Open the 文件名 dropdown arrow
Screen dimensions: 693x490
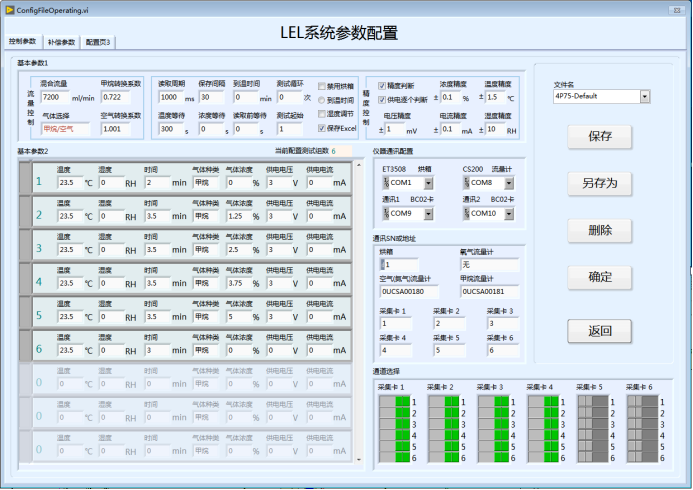coord(645,96)
